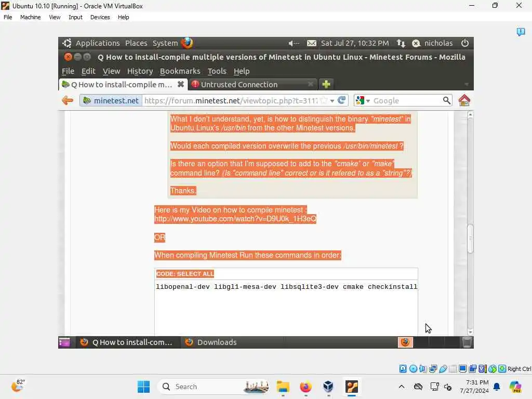Open VirtualBox Machine menu
The width and height of the screenshot is (532, 399).
click(30, 17)
